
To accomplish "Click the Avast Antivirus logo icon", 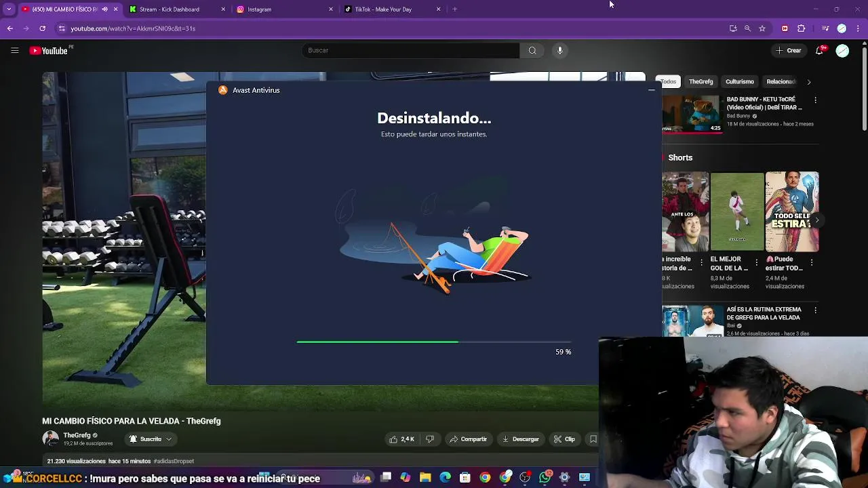I will [x=222, y=90].
